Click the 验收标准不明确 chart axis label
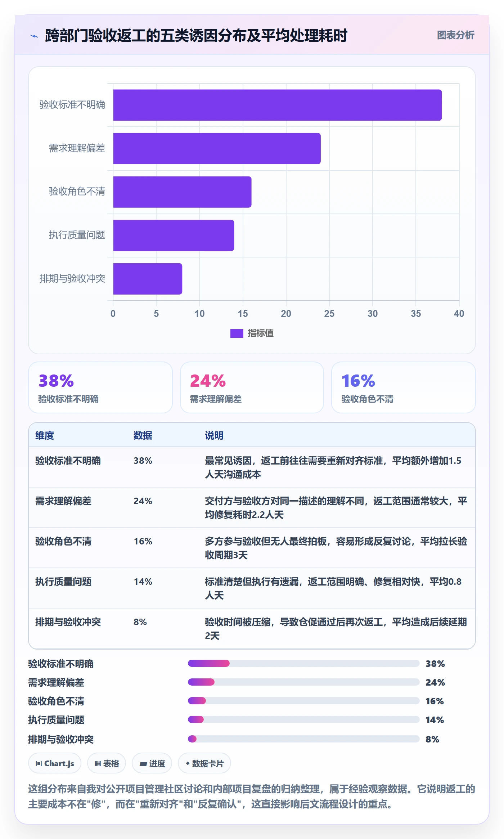The height and width of the screenshot is (839, 504). pyautogui.click(x=72, y=105)
